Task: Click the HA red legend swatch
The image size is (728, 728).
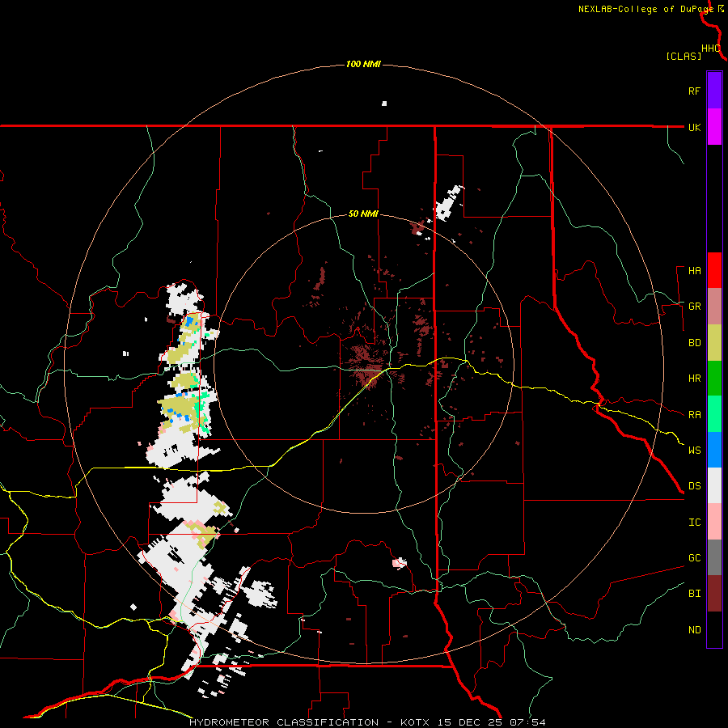Action: pos(714,270)
